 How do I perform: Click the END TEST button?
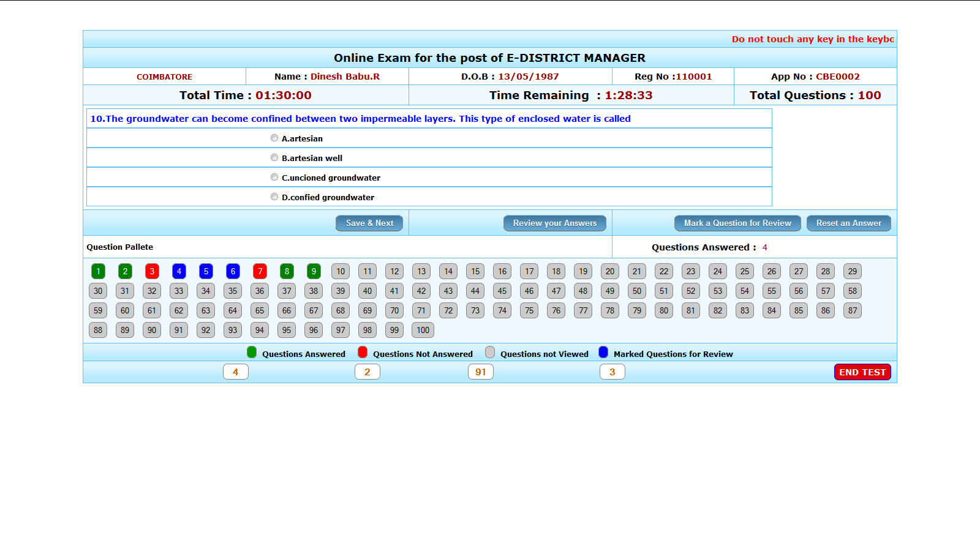pyautogui.click(x=862, y=372)
